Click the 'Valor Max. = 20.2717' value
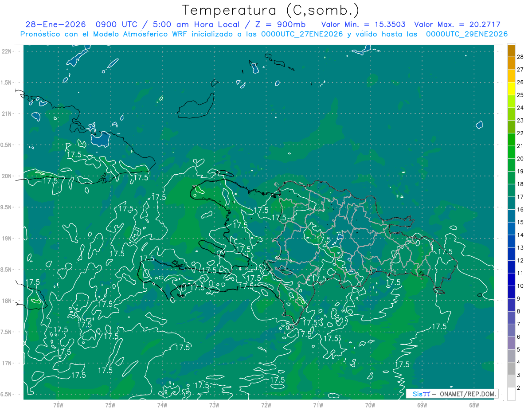The width and height of the screenshot is (532, 411). [x=457, y=24]
